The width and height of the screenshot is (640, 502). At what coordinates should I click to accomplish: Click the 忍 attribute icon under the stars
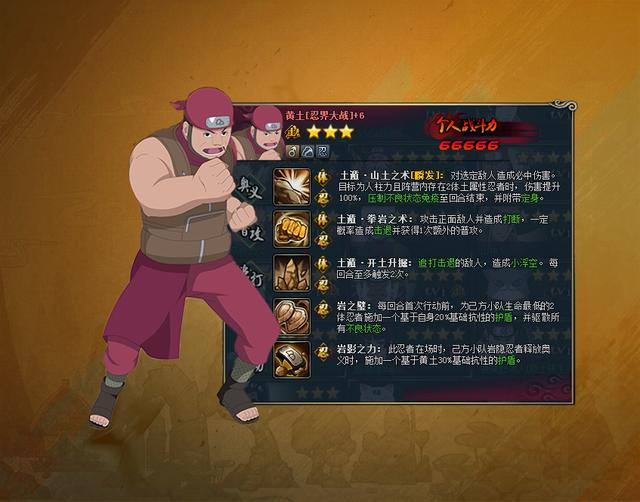point(322,152)
